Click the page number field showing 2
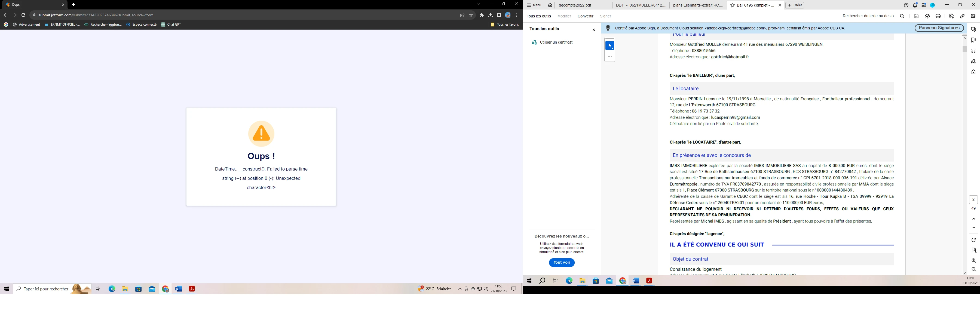The width and height of the screenshot is (980, 316). point(973,199)
